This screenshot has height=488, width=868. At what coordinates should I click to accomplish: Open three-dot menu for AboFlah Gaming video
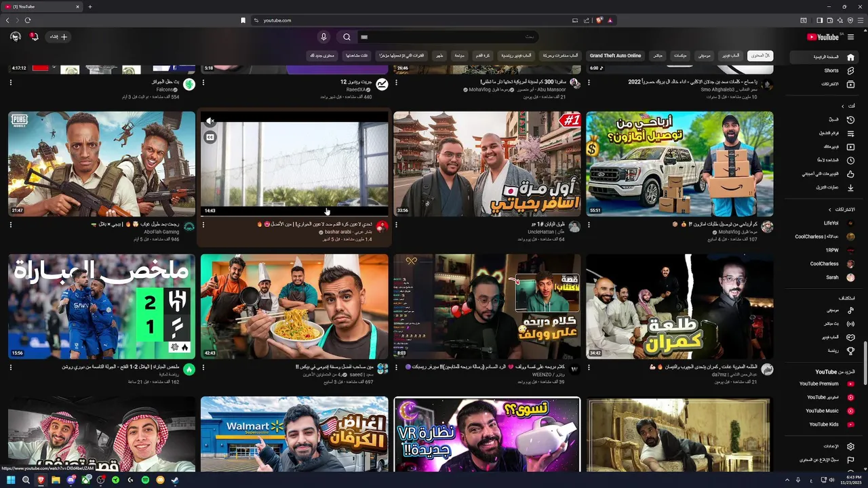tap(11, 224)
